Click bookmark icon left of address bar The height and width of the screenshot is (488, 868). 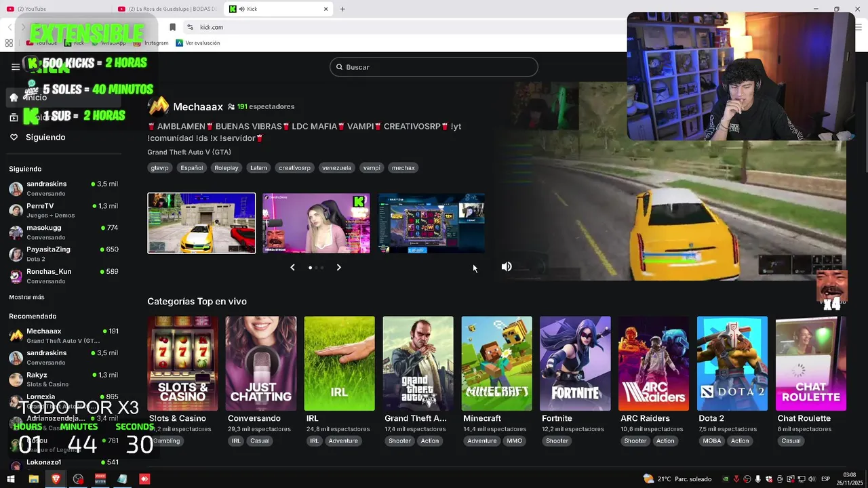172,27
